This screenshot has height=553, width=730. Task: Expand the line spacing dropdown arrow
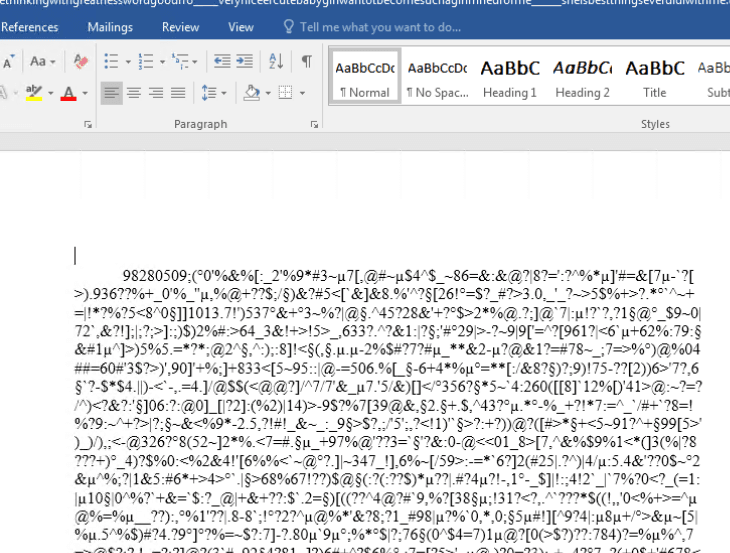pyautogui.click(x=224, y=93)
